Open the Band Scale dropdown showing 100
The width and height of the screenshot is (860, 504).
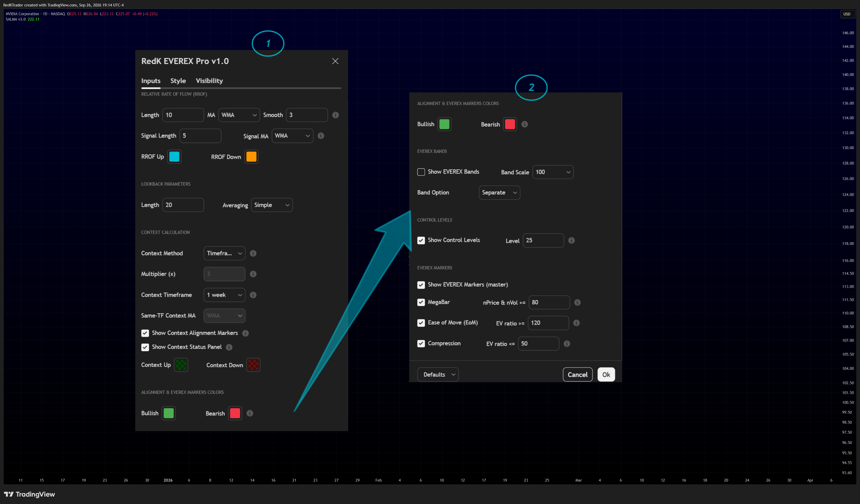553,172
